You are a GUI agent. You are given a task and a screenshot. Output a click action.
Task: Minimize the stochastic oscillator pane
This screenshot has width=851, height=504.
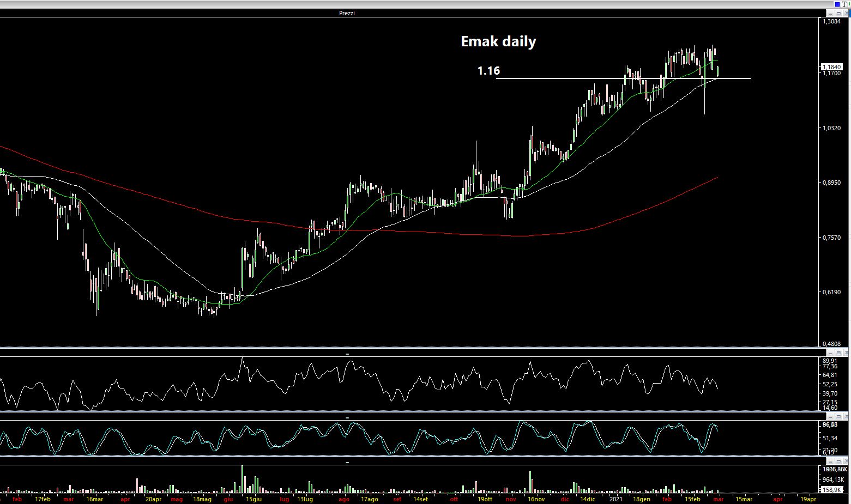click(830, 416)
